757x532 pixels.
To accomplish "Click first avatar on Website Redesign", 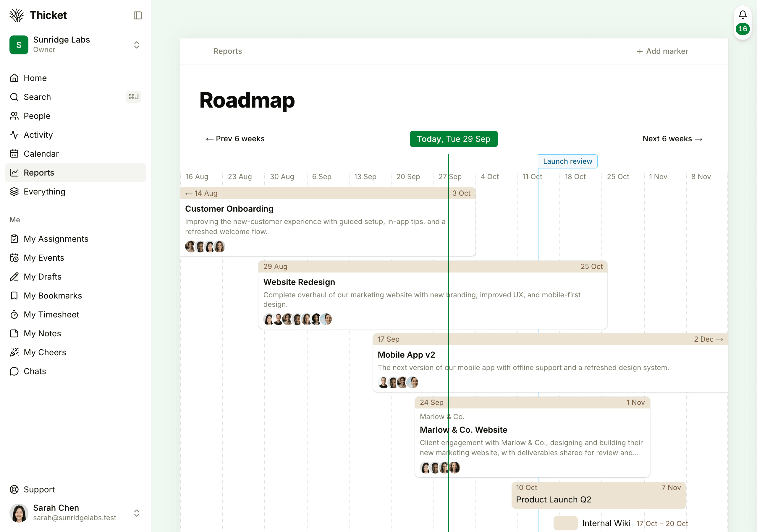I will pyautogui.click(x=269, y=319).
